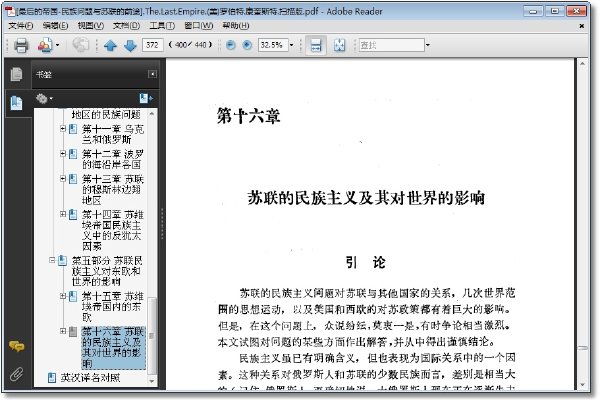Select bookmark 英汉译名对照
Viewport: 600px width, 402px height.
tap(90, 378)
